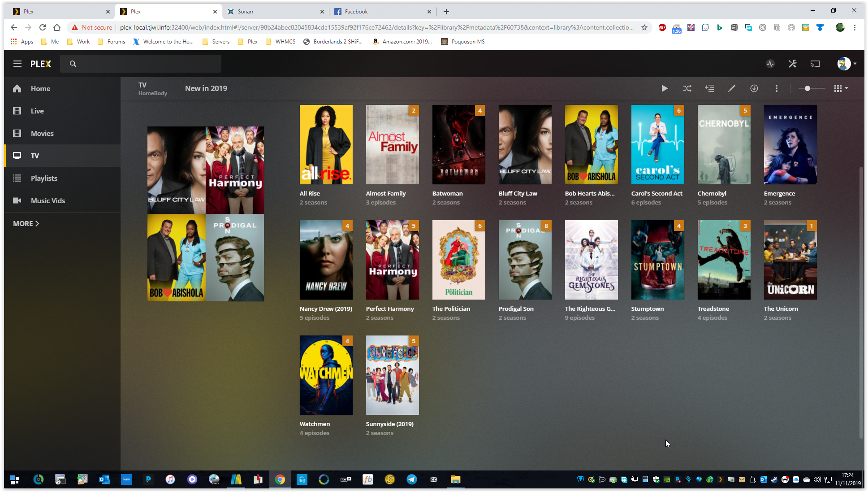Open the Apps bookmarks shortcut
This screenshot has height=492, width=868.
coord(22,42)
